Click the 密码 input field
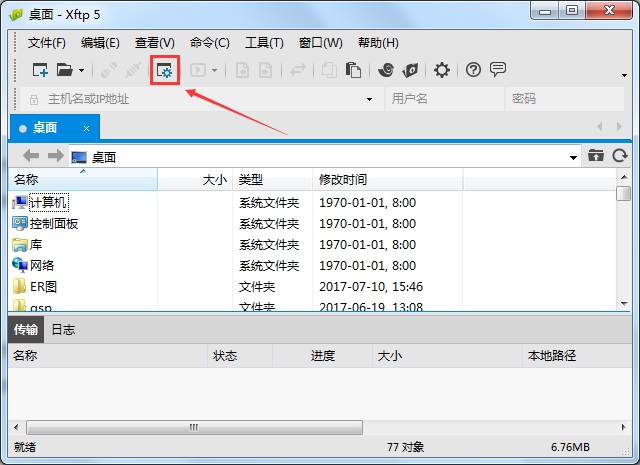640x465 pixels. [x=565, y=99]
